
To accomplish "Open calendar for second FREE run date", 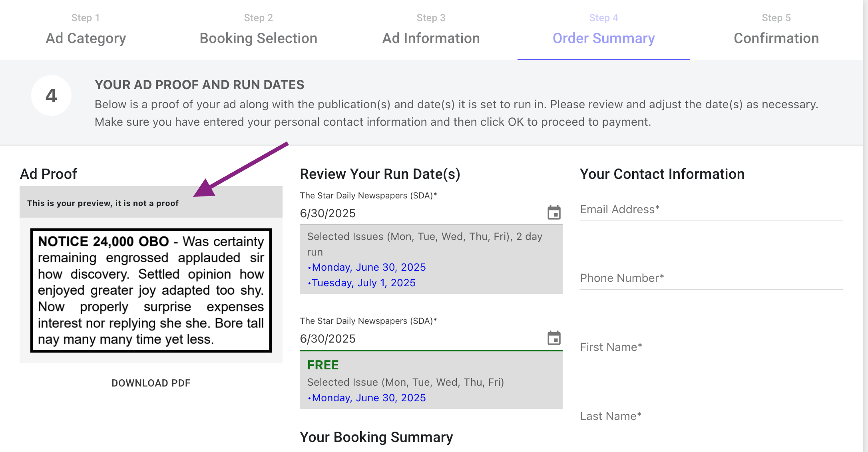I will 554,338.
